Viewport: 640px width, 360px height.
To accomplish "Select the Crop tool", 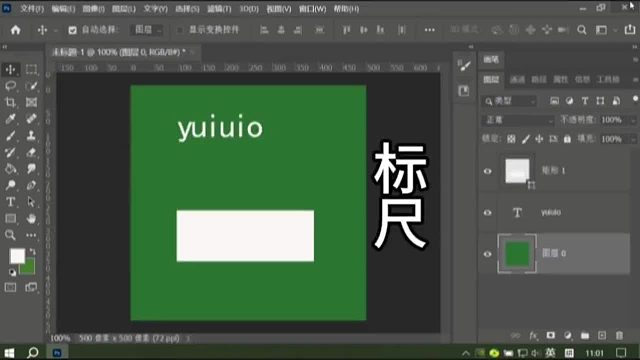I will pos(11,102).
